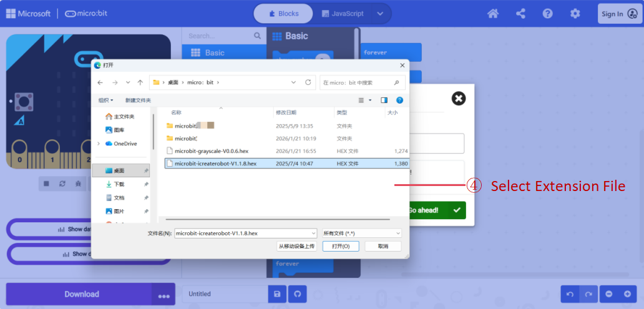Image resolution: width=644 pixels, height=309 pixels.
Task: Switch to the JavaScript tab
Action: point(343,14)
